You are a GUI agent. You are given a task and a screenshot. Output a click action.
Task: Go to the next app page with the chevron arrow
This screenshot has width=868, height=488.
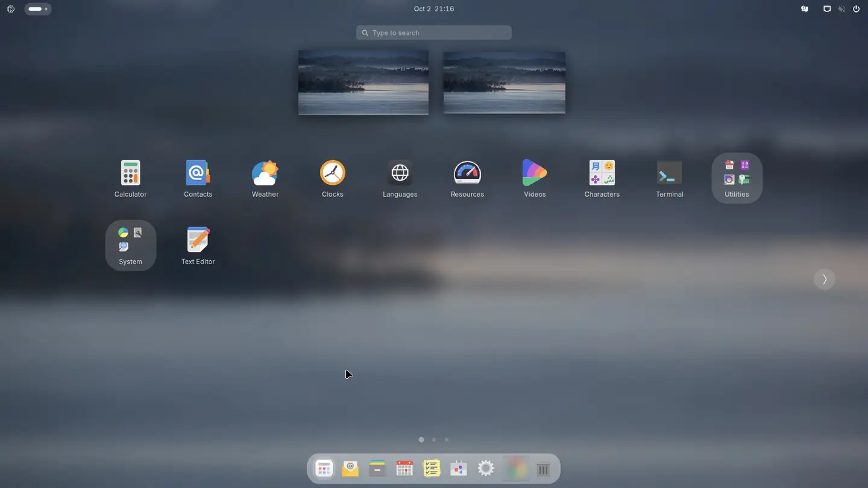[824, 279]
